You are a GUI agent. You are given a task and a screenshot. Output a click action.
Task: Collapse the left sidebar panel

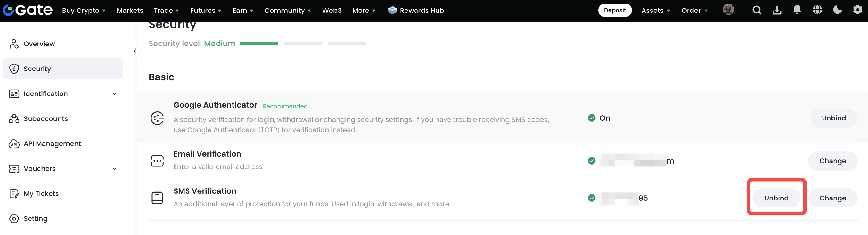click(x=135, y=51)
